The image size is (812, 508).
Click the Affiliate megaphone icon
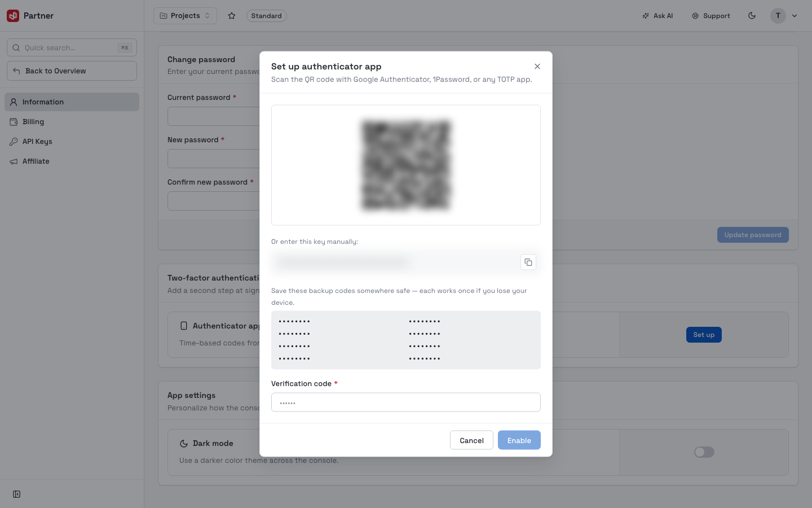(x=14, y=161)
